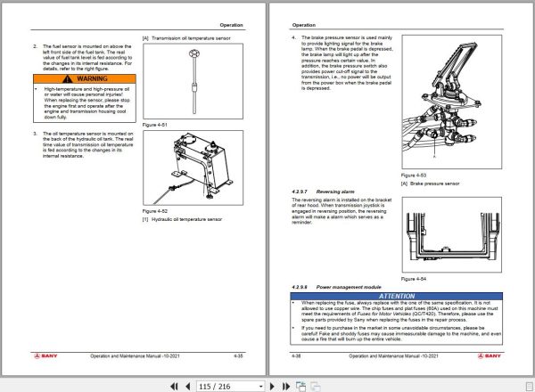Viewport: 535px width, 392px height.
Task: Go to the next page
Action: click(272, 386)
